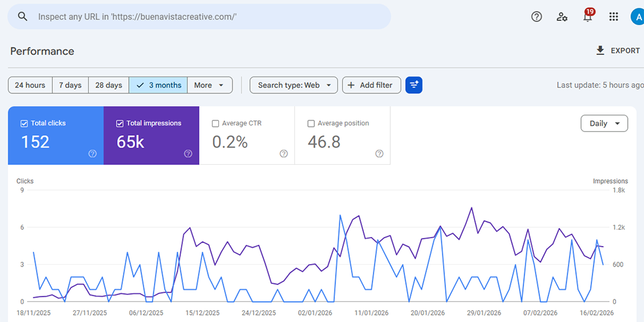Click the blue filter options icon
The image size is (644, 322).
point(414,85)
